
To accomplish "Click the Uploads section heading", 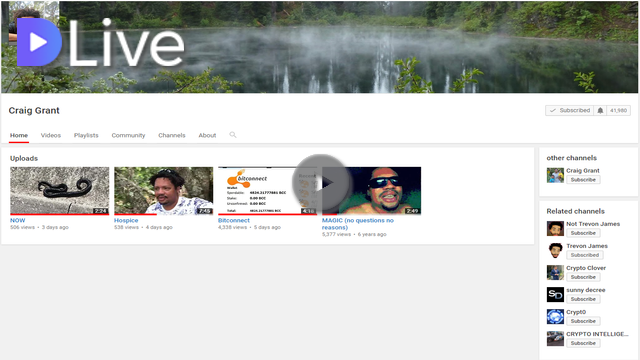I will [x=24, y=158].
